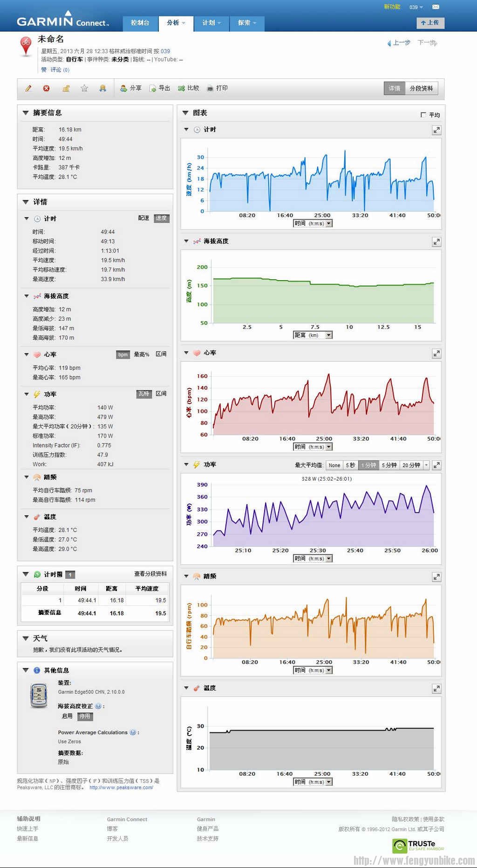
Task: Click the 其他信息 info icon
Action: (37, 670)
